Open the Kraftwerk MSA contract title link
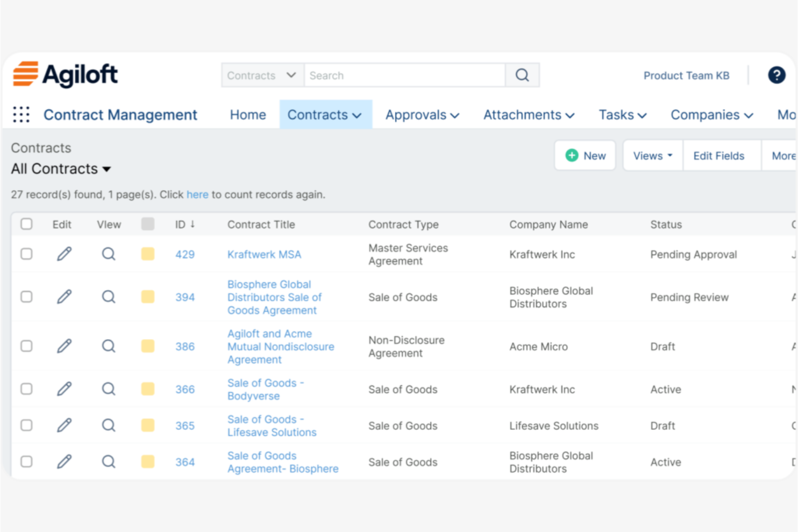 pyautogui.click(x=264, y=254)
